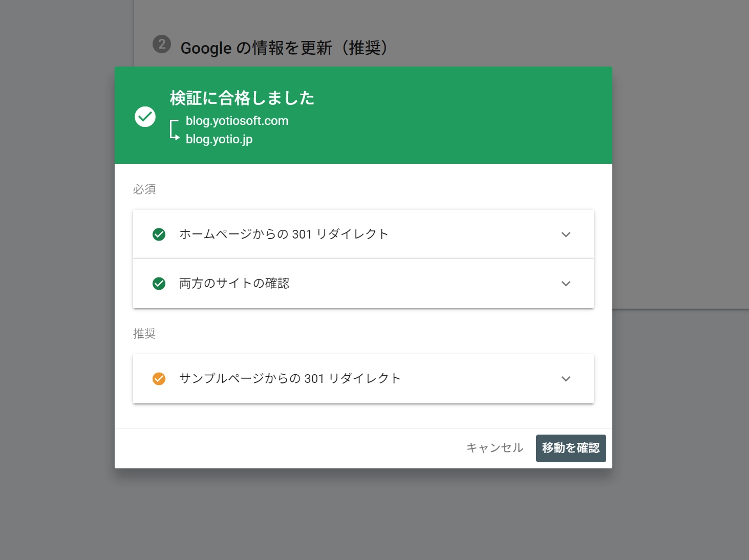Click the green check icon beside 両方のサイトの確認
This screenshot has height=560, width=749.
159,284
